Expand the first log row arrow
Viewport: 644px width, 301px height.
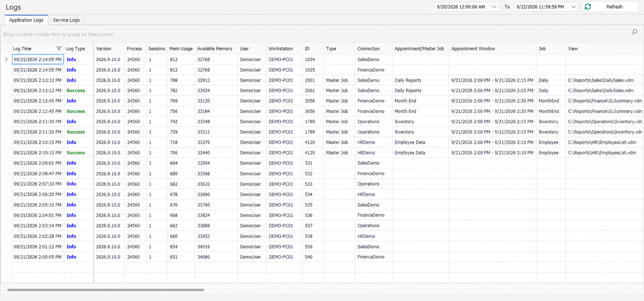[x=6, y=59]
